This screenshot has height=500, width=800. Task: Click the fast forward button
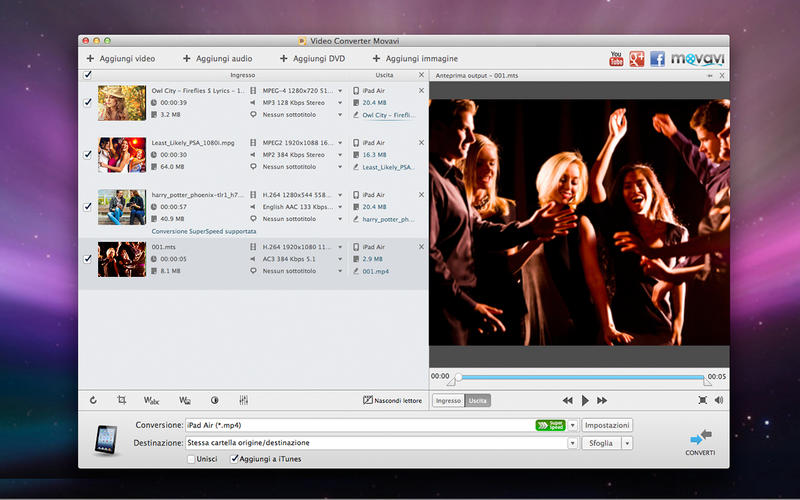[x=602, y=401]
